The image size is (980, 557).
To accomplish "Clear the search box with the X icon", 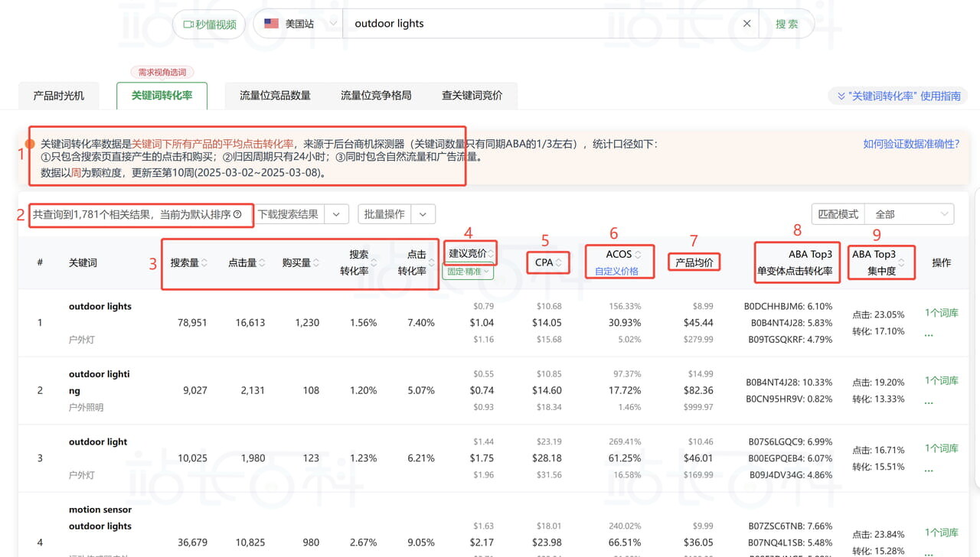I will (x=747, y=24).
